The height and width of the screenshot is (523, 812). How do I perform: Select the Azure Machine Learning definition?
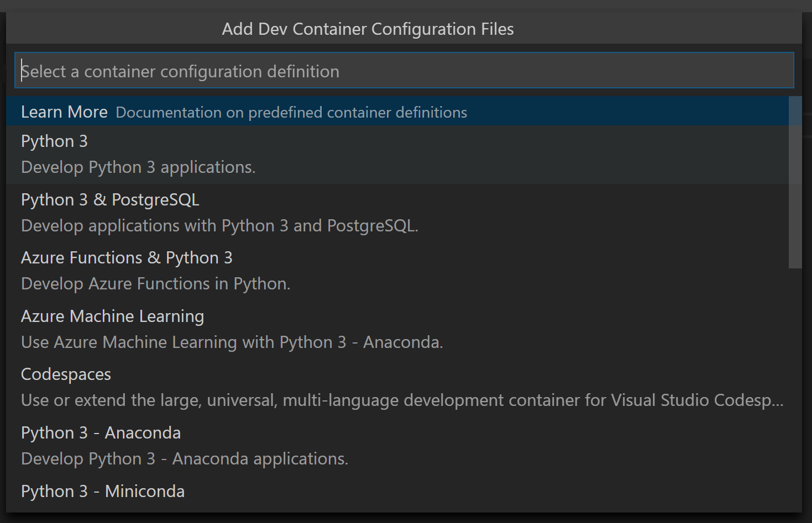point(112,316)
